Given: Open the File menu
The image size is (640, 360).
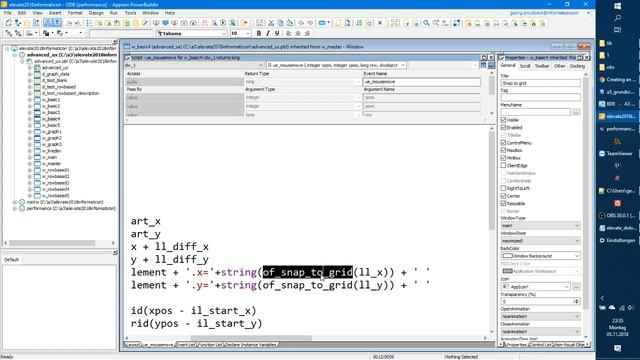Looking at the screenshot, I should tap(7, 13).
